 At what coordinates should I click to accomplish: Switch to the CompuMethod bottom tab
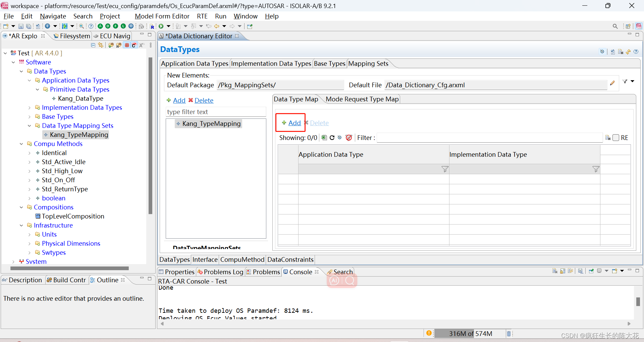click(242, 259)
